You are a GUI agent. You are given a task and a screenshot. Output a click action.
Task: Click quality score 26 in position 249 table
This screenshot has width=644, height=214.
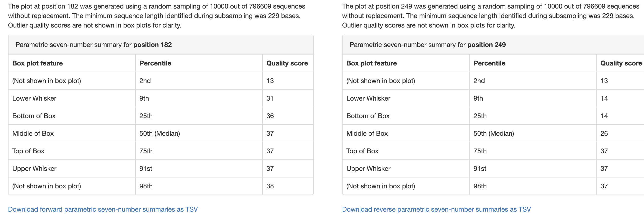pos(604,133)
